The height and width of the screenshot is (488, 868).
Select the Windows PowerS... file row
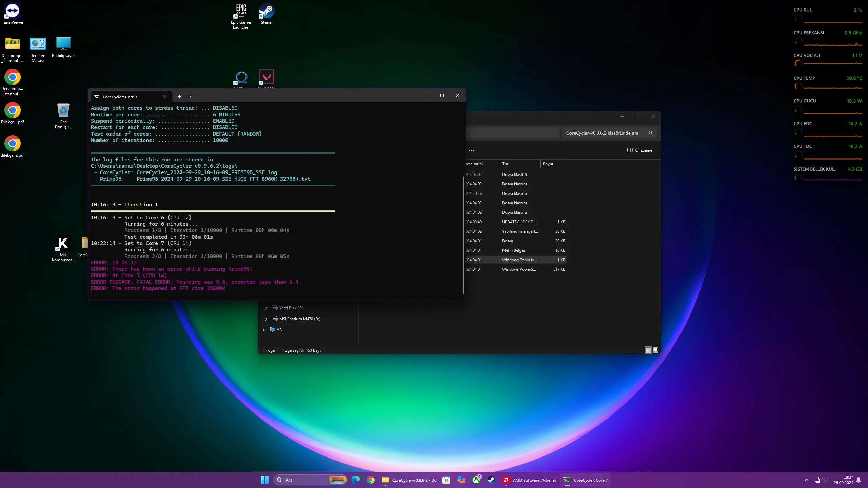tap(515, 269)
